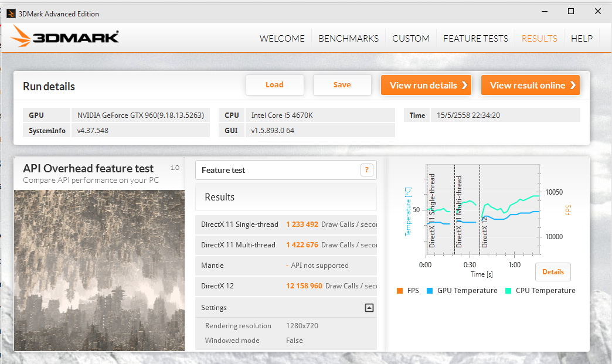The height and width of the screenshot is (364, 612).
Task: Select the RESULTS tab
Action: [x=539, y=39]
